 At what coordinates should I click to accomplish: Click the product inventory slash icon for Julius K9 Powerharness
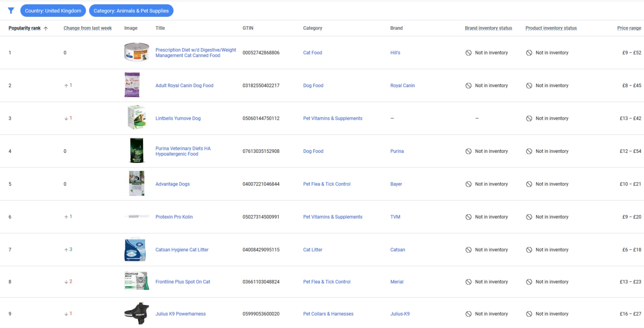[x=529, y=313]
